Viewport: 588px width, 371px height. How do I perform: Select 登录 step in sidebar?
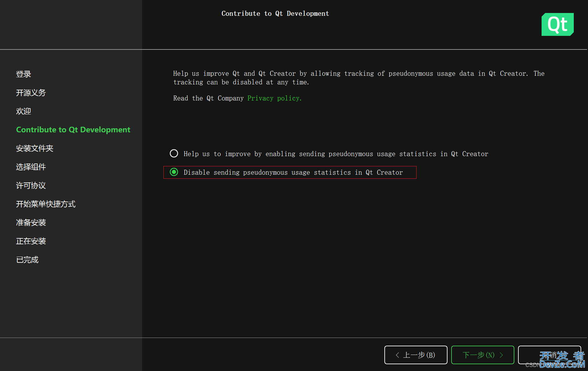(x=24, y=74)
